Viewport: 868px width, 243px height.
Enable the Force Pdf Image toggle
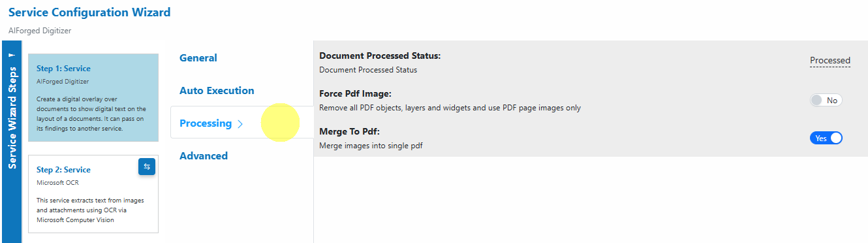(826, 101)
